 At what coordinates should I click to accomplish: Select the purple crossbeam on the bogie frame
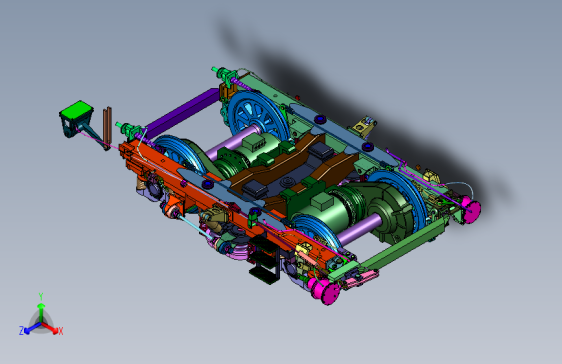point(183,112)
